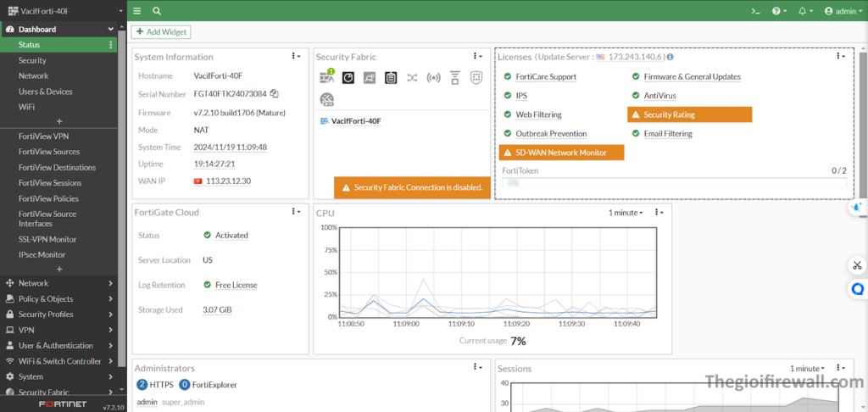Click info icon beside update server address
This screenshot has width=868, height=412.
point(670,57)
